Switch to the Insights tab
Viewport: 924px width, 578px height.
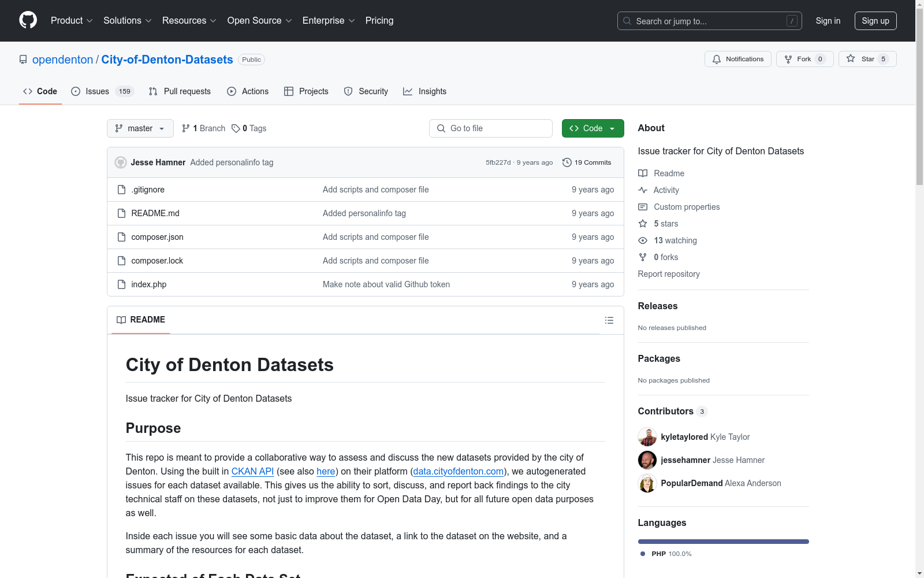[424, 91]
